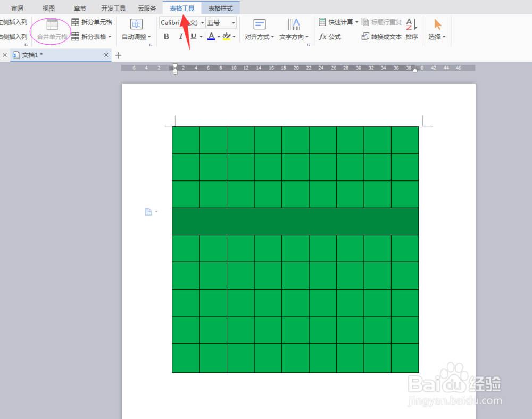Click the Sort (排序) A-Z icon
532x419 pixels.
(x=412, y=24)
